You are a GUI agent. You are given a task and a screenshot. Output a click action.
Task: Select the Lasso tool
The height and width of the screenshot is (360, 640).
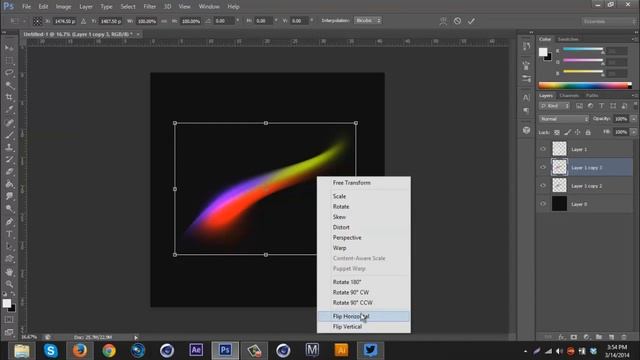point(9,73)
